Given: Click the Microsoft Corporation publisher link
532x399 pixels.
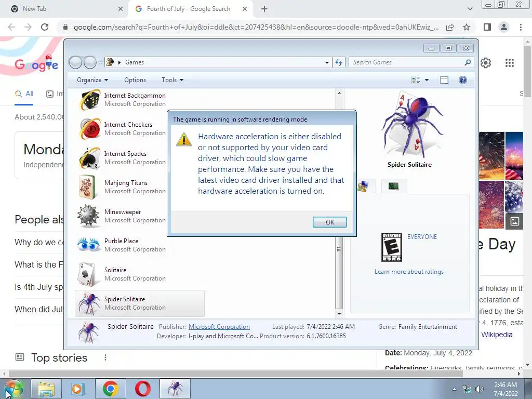Looking at the screenshot, I should (x=219, y=327).
